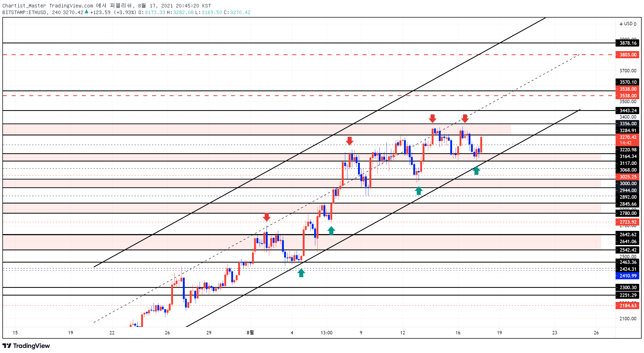Click the 3700.00 axis scale value

coord(628,71)
